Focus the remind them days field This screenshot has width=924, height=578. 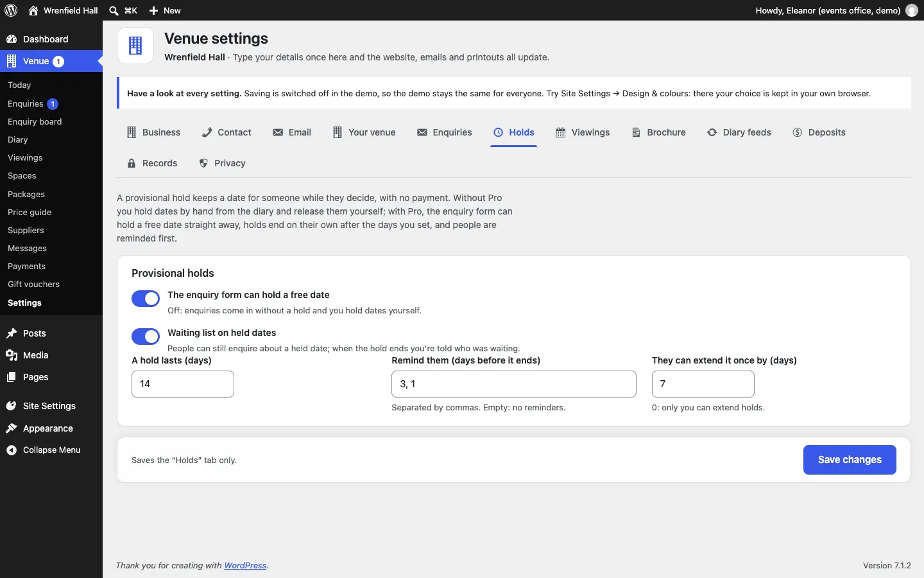(514, 384)
